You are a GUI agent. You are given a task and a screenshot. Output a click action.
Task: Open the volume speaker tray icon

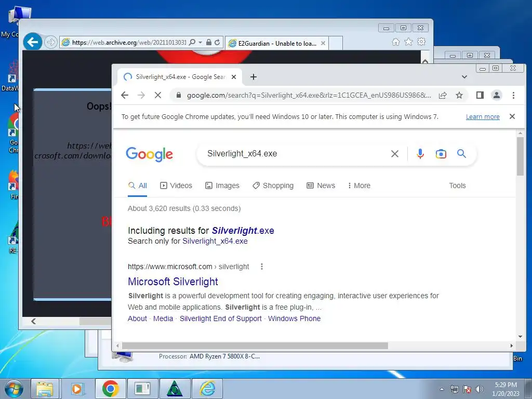pyautogui.click(x=480, y=389)
